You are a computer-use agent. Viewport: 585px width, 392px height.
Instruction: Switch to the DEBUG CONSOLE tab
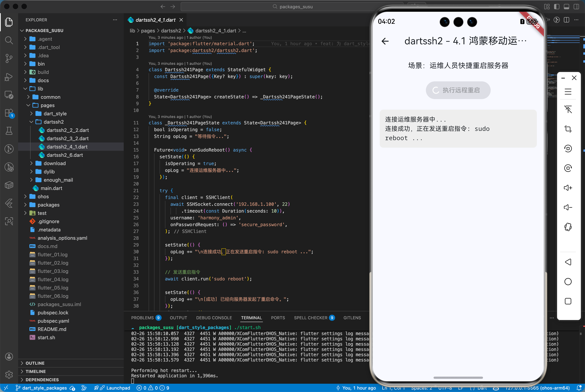[x=214, y=318]
